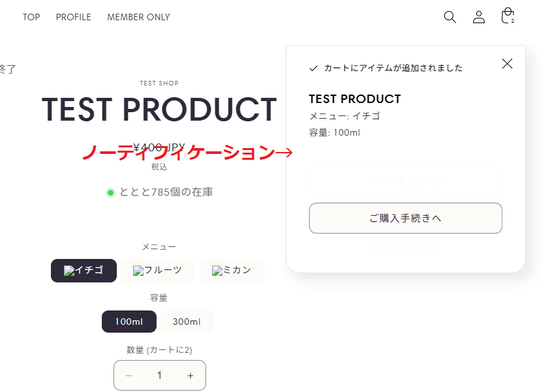Open the shopping cart bag icon

pos(508,16)
